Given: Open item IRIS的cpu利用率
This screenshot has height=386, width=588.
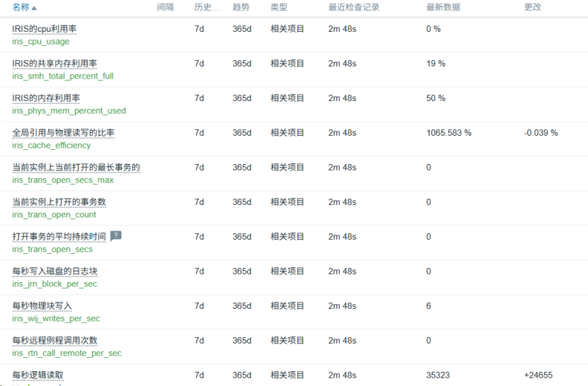Looking at the screenshot, I should (45, 29).
